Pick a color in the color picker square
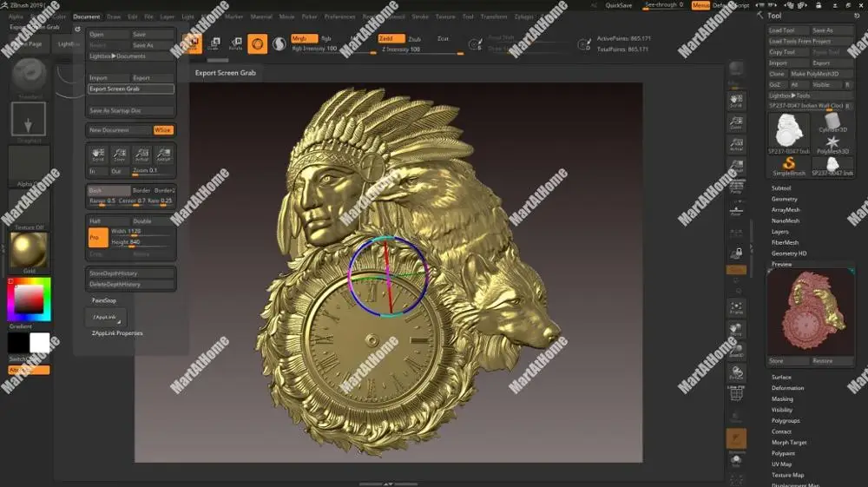868x487 pixels. (29, 299)
